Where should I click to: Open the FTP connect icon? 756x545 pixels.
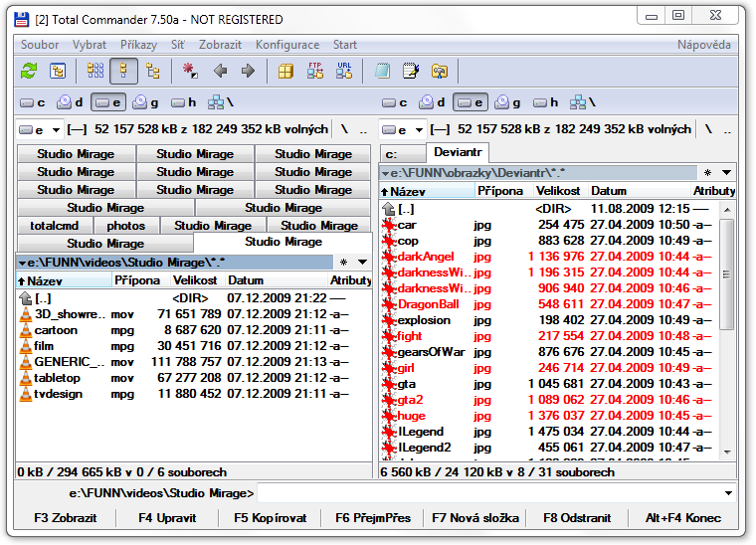(x=315, y=71)
